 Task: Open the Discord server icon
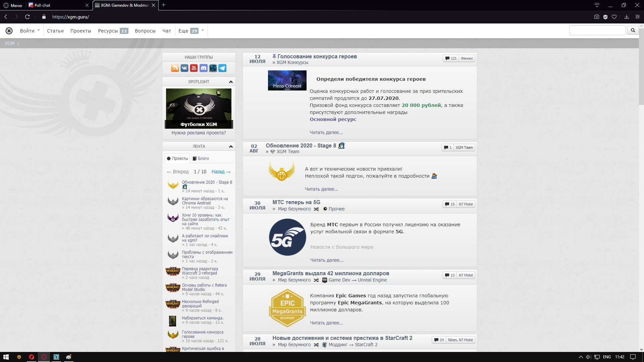click(x=203, y=68)
